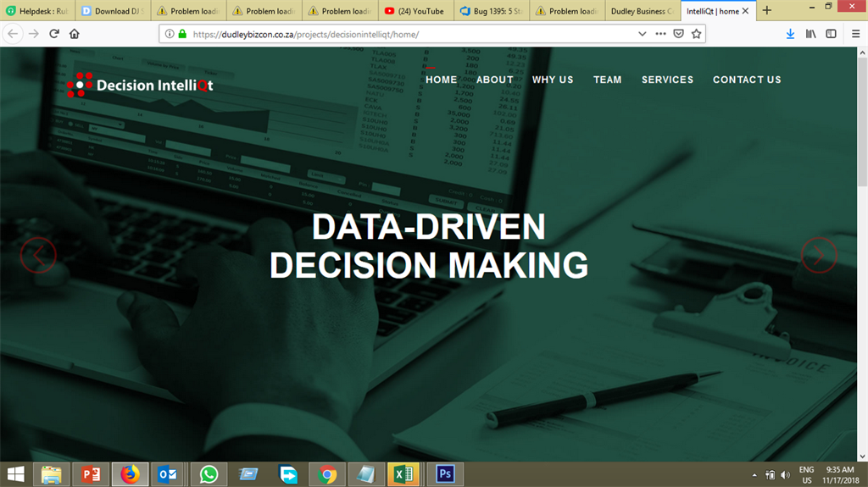Switch to the YouTube tab

click(415, 11)
